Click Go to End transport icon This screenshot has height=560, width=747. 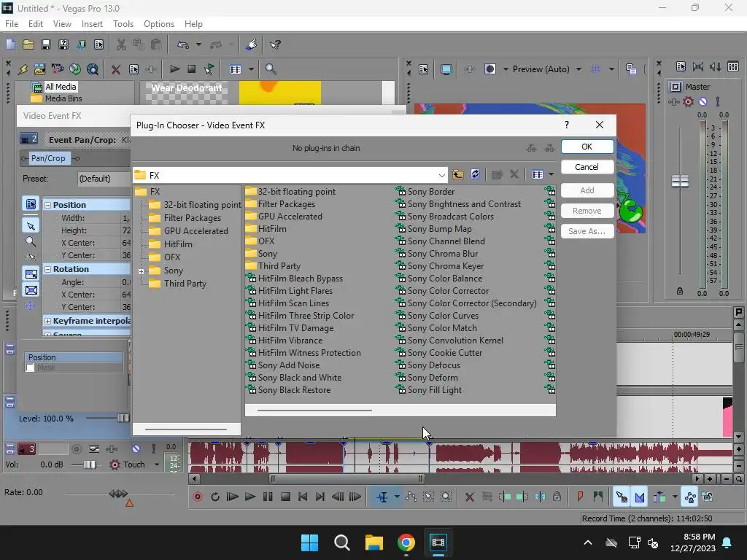[x=320, y=497]
